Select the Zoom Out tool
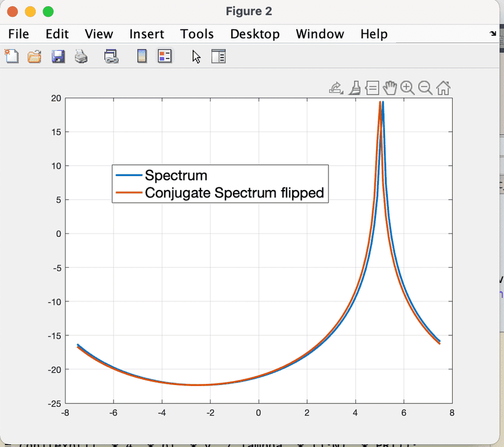The height and width of the screenshot is (447, 504). tap(425, 88)
